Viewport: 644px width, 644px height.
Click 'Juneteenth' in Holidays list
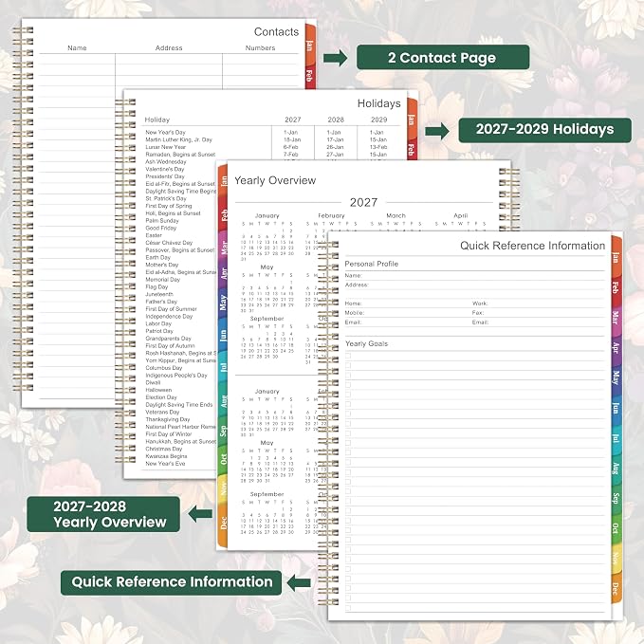click(159, 294)
